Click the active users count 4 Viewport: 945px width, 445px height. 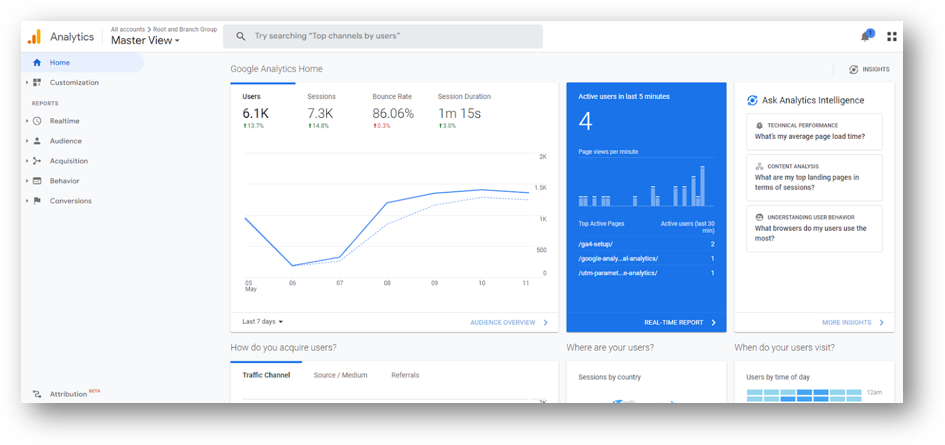(585, 122)
